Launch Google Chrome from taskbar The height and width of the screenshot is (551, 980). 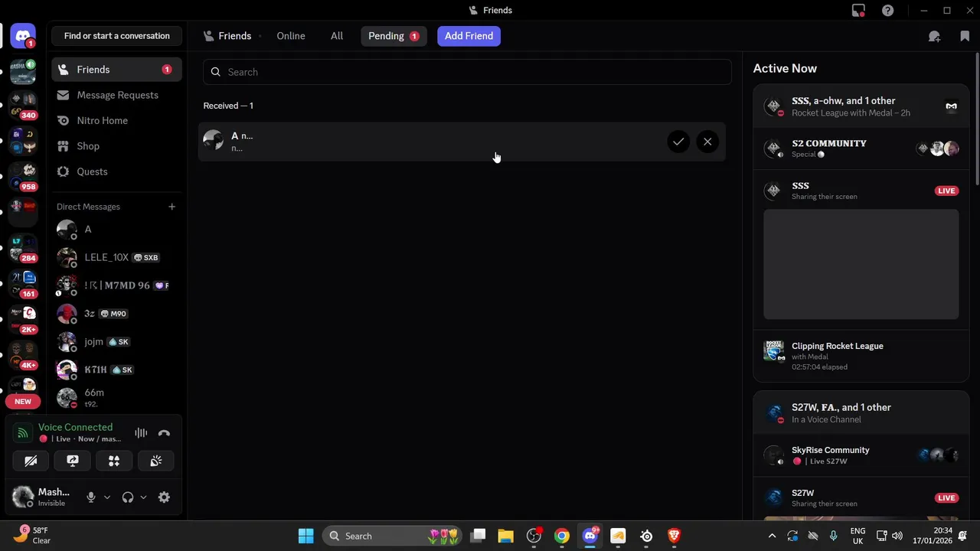coord(562,536)
